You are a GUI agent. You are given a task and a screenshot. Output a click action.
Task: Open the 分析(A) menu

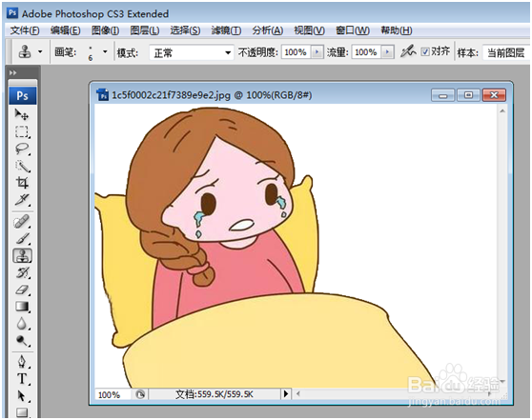[267, 30]
